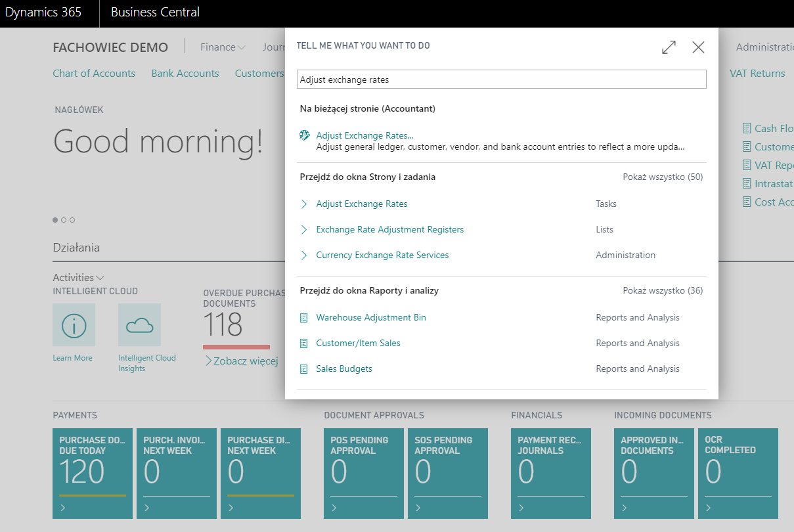The height and width of the screenshot is (532, 794).
Task: Click the Customer/Item Sales report icon
Action: (303, 344)
